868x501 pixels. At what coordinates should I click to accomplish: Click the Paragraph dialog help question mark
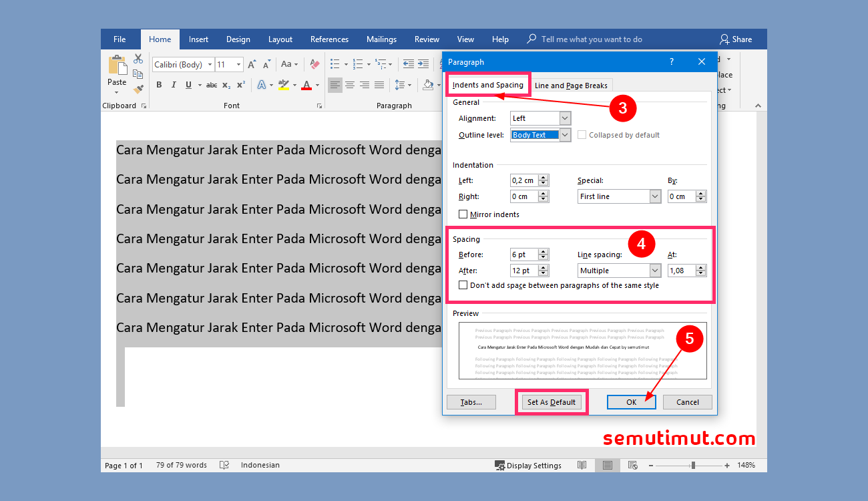click(x=672, y=61)
